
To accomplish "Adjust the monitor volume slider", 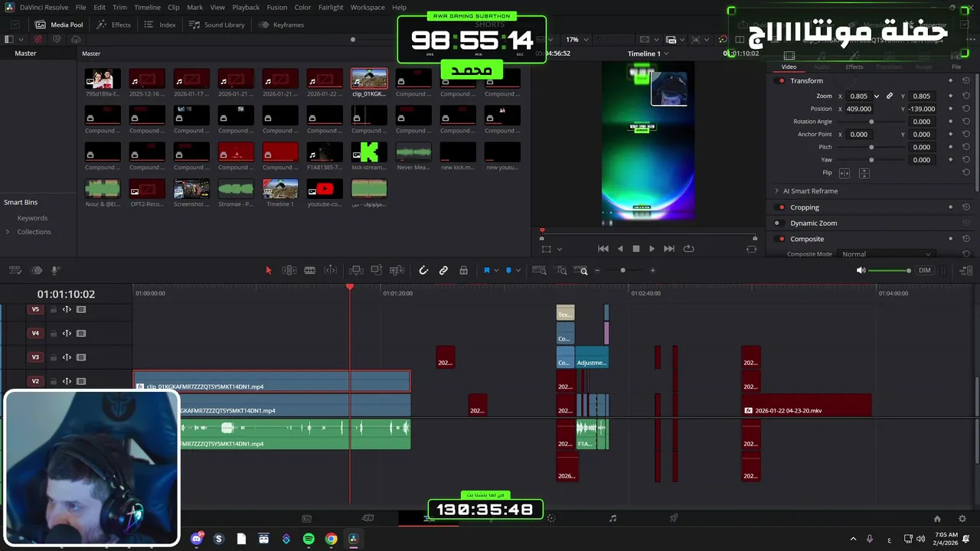I will click(x=890, y=270).
